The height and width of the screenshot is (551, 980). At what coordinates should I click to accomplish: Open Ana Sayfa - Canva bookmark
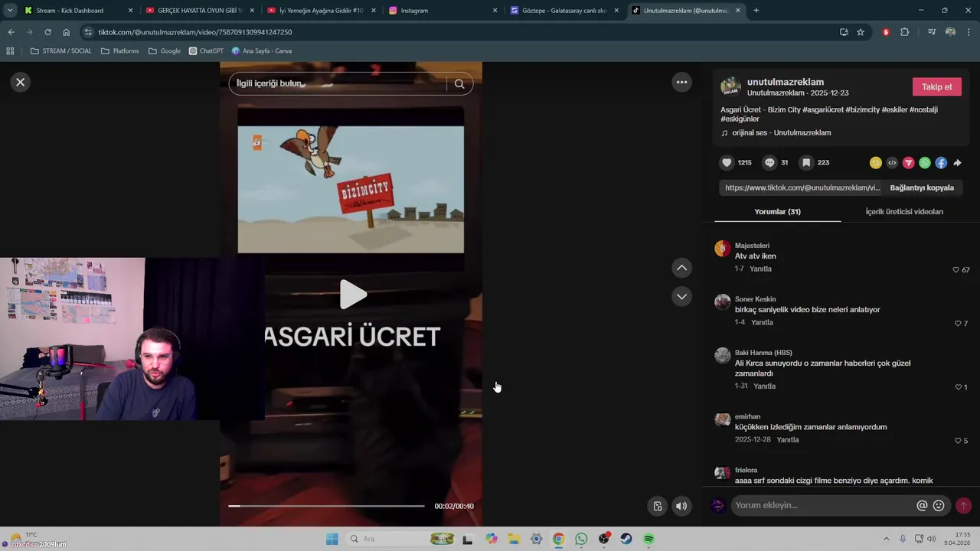coord(262,51)
